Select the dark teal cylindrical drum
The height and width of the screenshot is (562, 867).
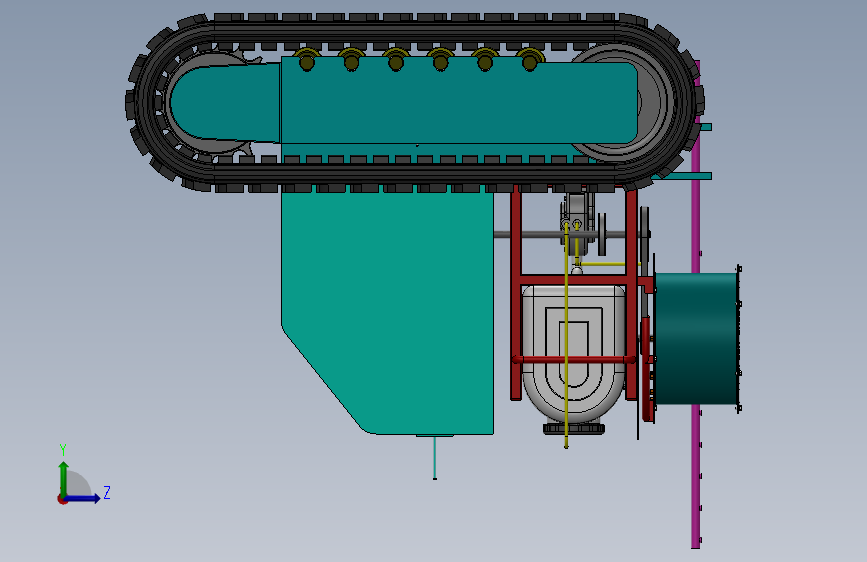click(x=697, y=339)
